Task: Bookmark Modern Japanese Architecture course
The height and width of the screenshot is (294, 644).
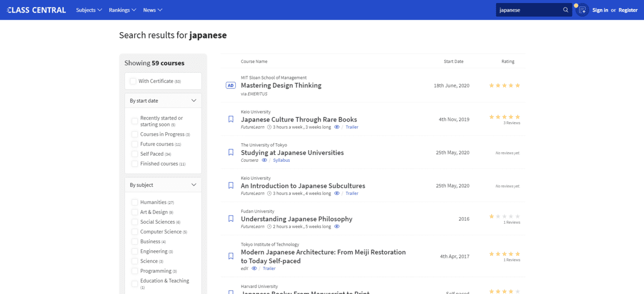Action: tap(231, 256)
